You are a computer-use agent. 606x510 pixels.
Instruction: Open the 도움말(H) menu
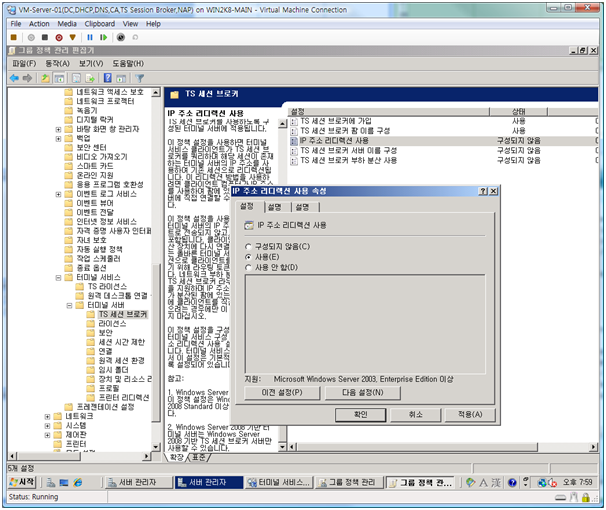(128, 63)
